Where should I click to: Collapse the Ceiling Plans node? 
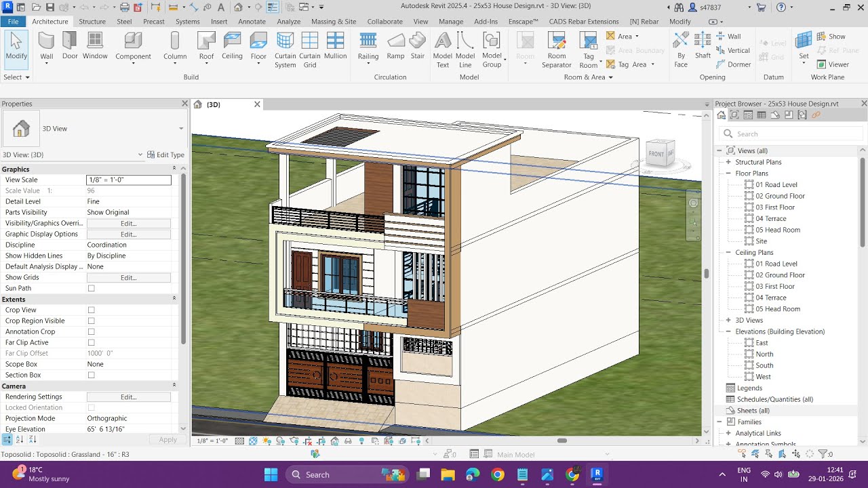728,252
